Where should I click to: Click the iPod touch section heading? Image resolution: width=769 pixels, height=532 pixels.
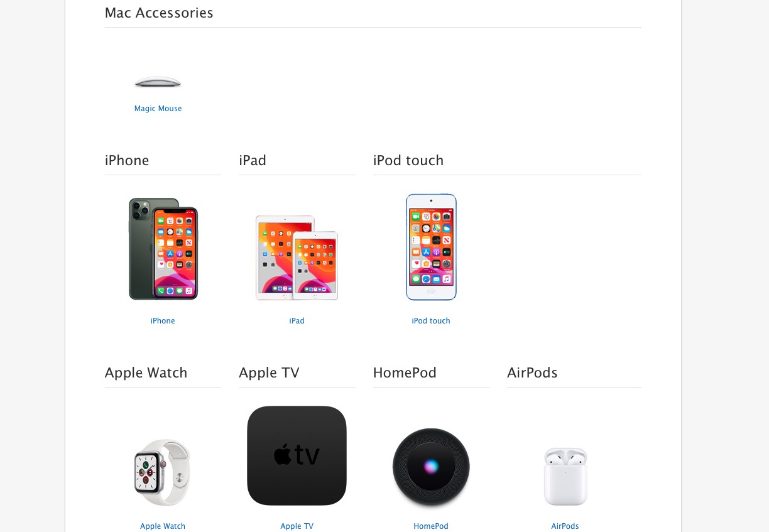tap(408, 161)
